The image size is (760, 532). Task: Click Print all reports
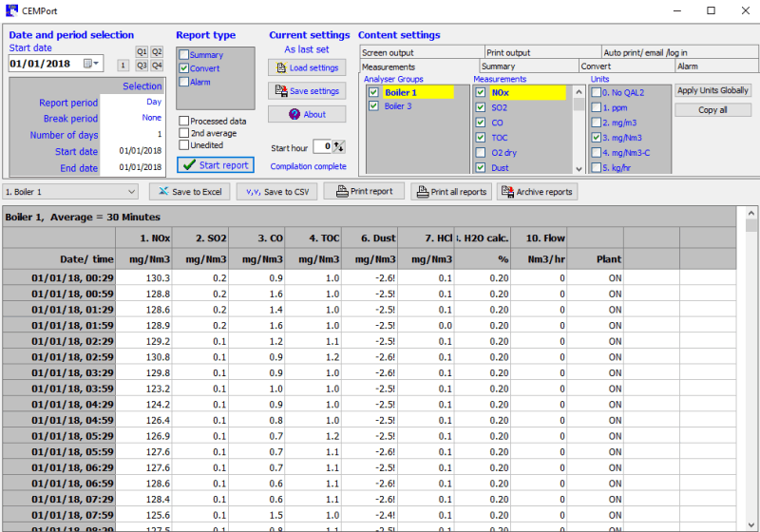451,192
